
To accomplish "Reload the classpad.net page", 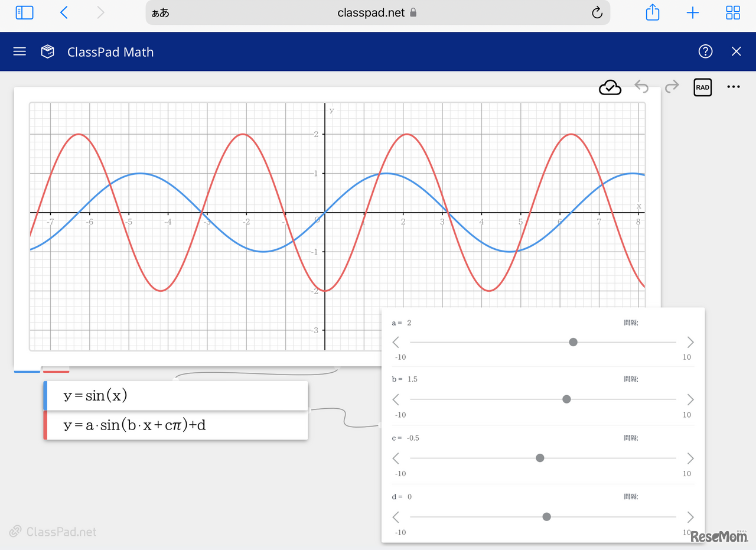I will (x=597, y=12).
